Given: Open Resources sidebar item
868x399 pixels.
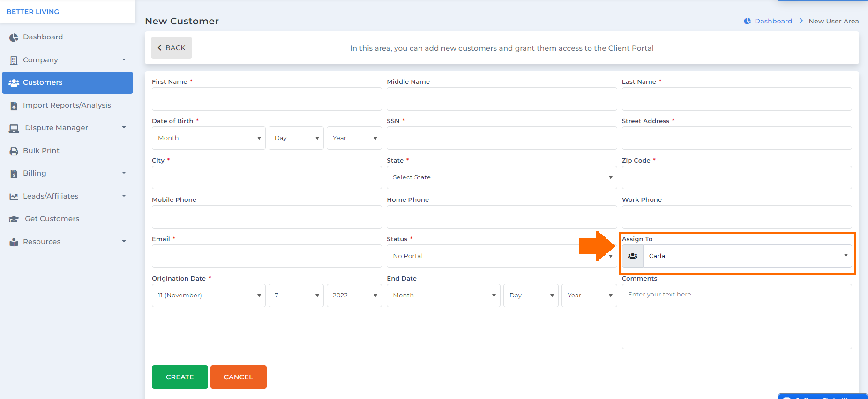Looking at the screenshot, I should pos(67,242).
